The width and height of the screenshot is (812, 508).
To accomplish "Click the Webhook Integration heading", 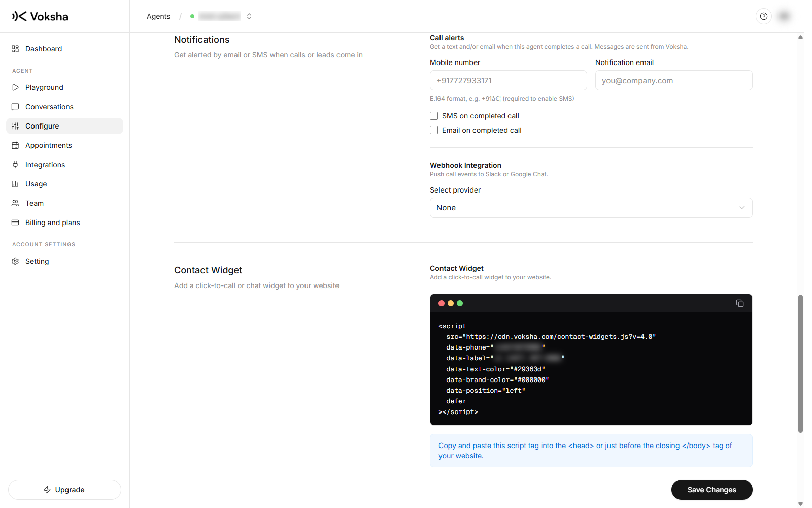I will tap(465, 165).
